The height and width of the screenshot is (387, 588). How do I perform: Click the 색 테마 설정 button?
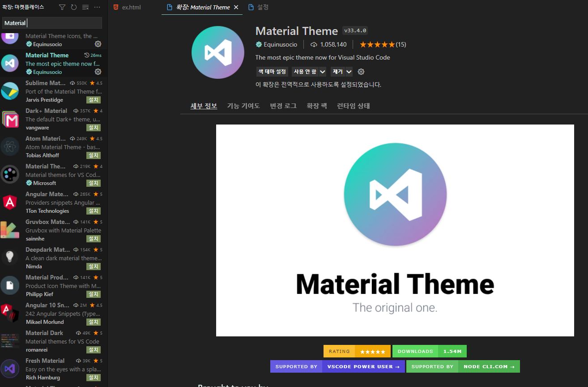[x=272, y=72]
